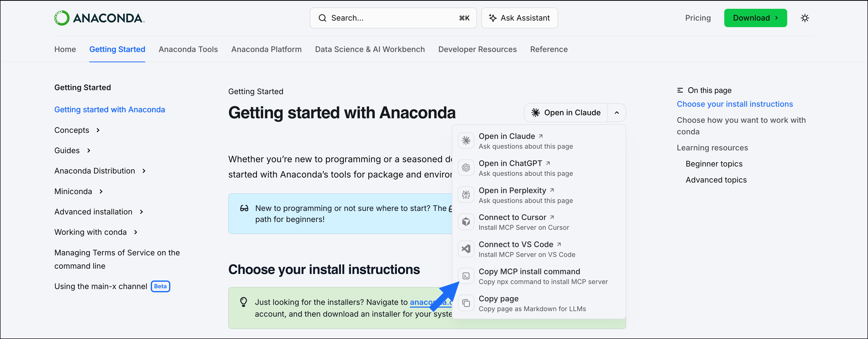
Task: Click the Perplexity icon in dropdown
Action: (466, 195)
